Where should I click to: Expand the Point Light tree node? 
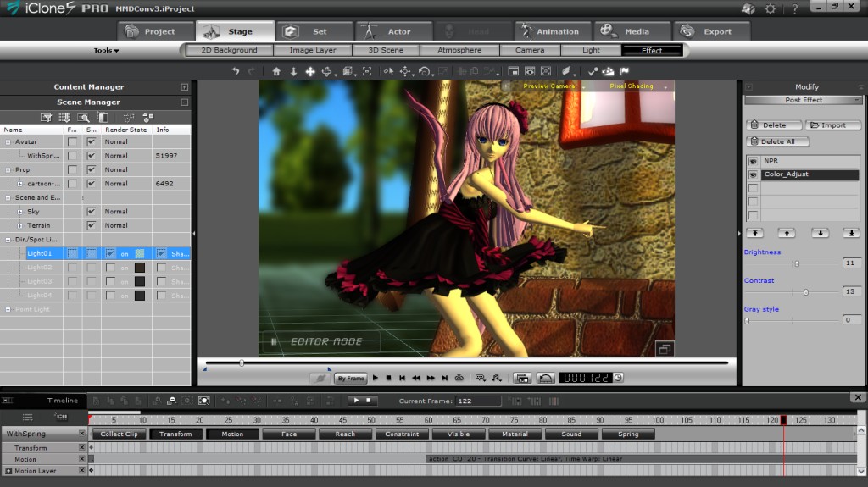tap(8, 309)
